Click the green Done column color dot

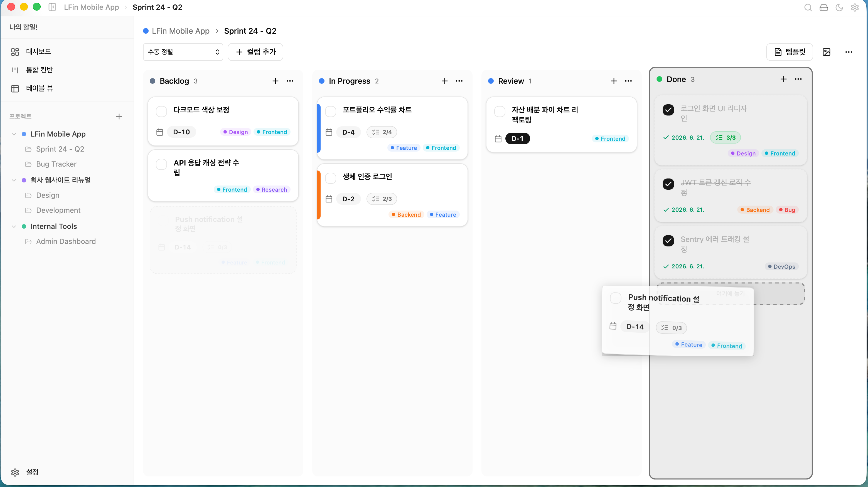pos(660,79)
